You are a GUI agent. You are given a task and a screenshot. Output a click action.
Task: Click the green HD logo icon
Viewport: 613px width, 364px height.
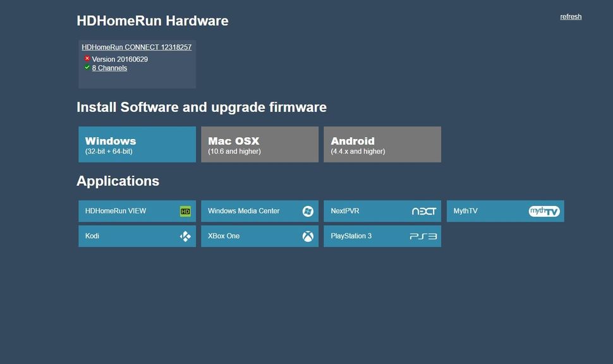click(185, 212)
